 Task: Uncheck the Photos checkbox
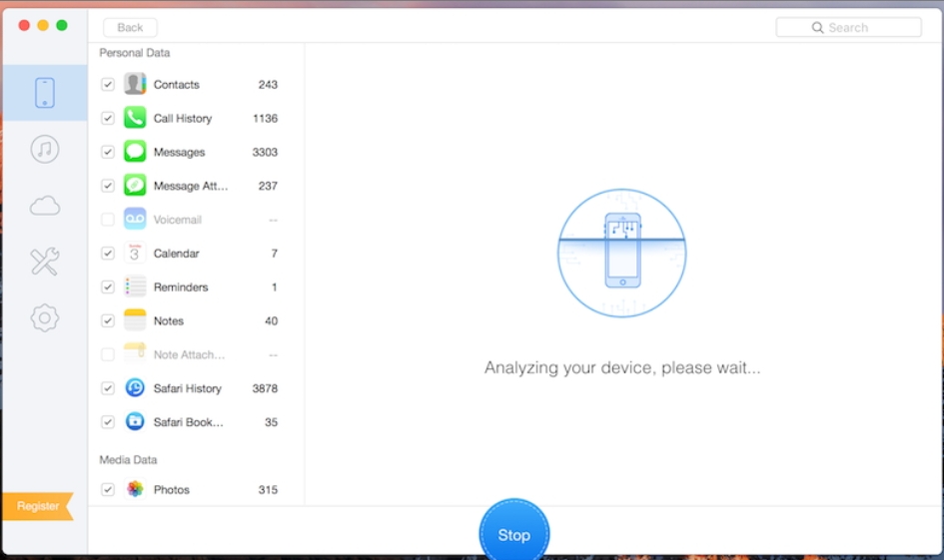pyautogui.click(x=108, y=489)
